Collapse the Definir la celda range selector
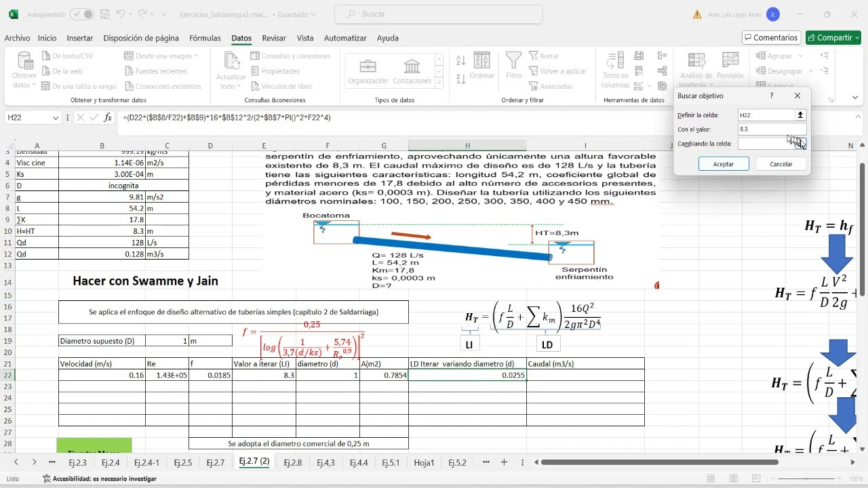This screenshot has width=868, height=488. coord(800,115)
